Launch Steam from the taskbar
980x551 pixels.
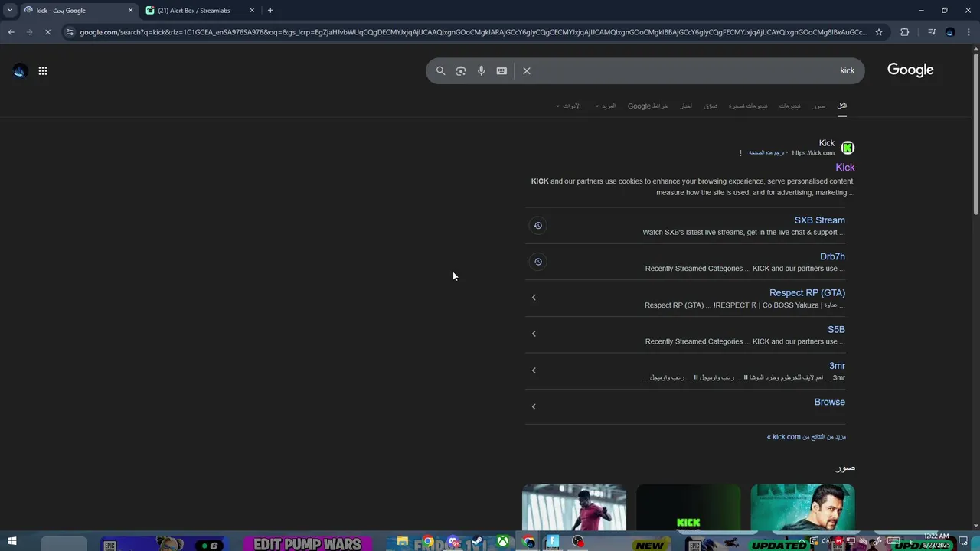tap(477, 542)
